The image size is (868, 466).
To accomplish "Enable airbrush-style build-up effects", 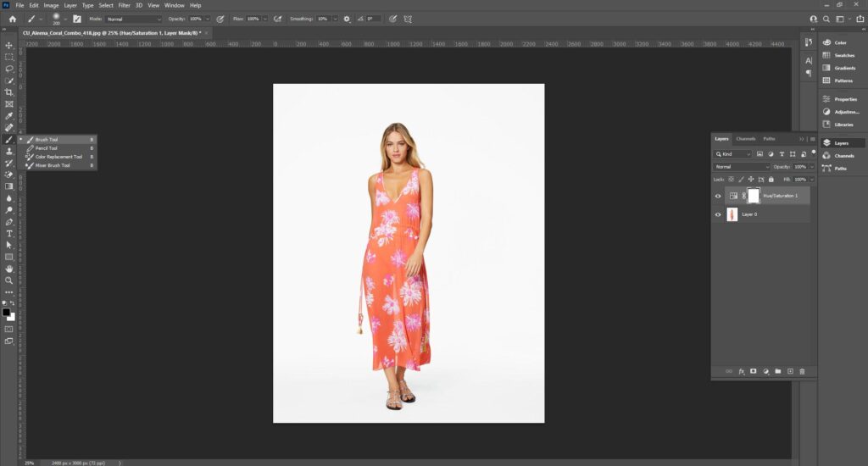I will click(277, 19).
